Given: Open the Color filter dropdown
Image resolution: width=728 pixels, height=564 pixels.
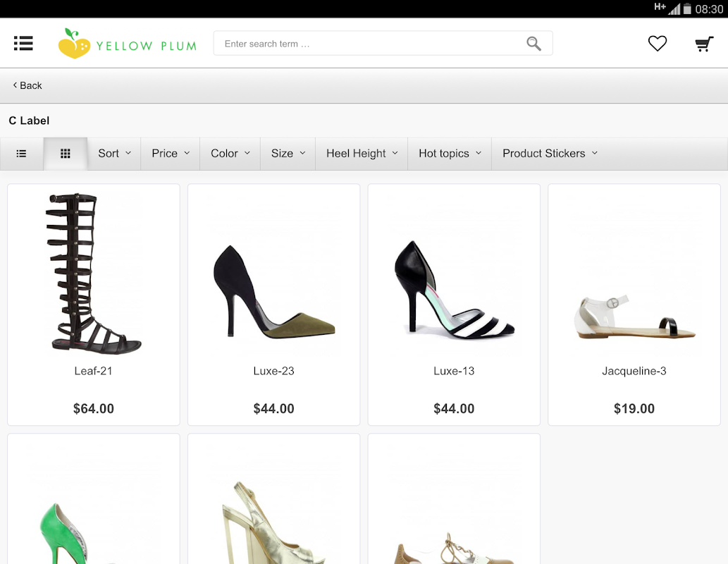Looking at the screenshot, I should (230, 153).
